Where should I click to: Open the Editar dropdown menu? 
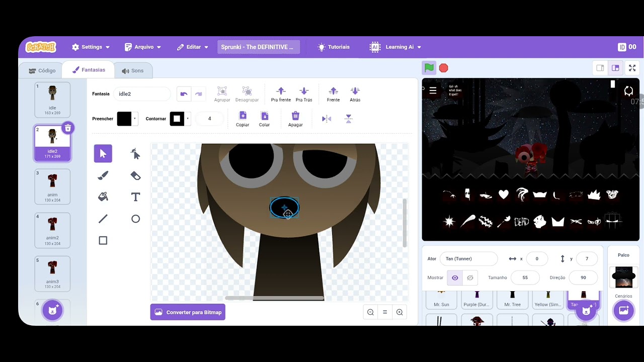pos(192,47)
